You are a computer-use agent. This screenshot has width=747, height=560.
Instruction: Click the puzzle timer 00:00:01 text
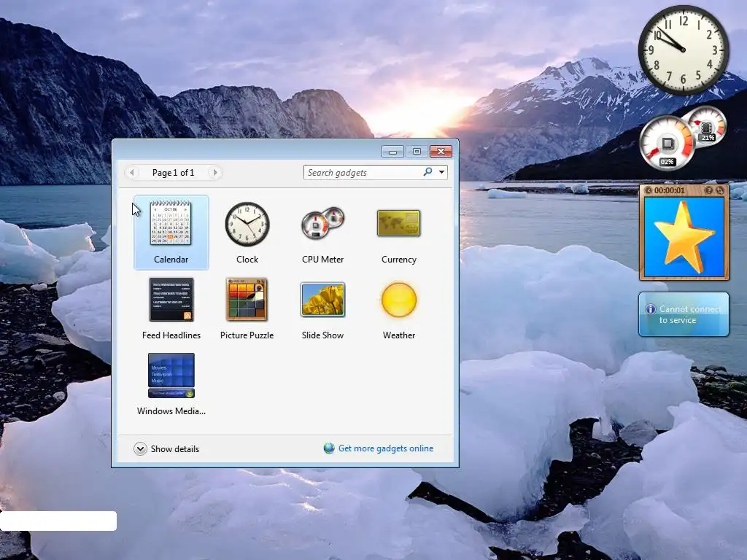click(x=670, y=190)
